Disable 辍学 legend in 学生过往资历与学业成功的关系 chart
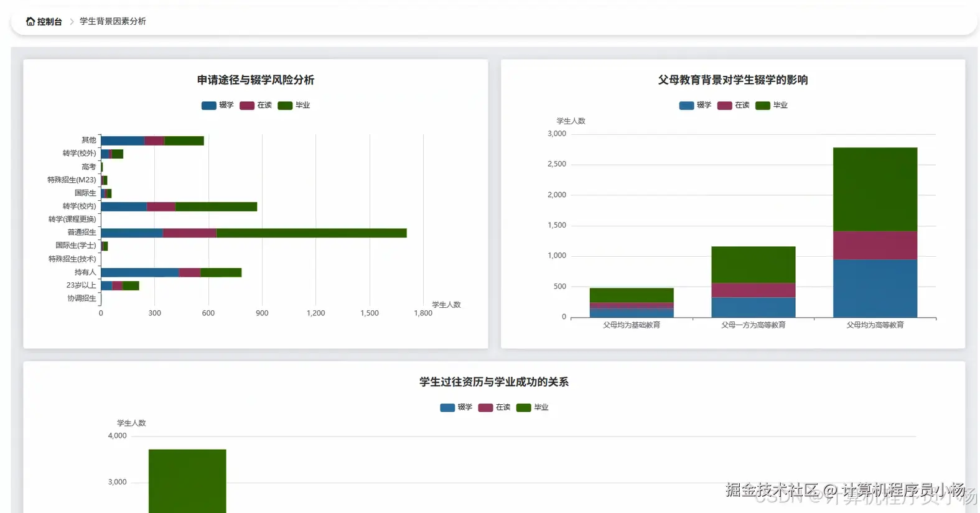 click(x=456, y=408)
